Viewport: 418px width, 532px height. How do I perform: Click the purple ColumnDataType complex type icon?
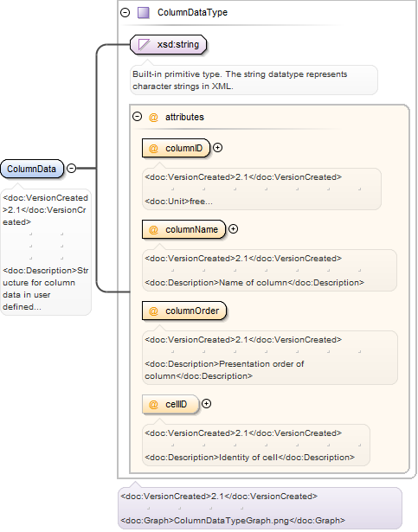(144, 13)
